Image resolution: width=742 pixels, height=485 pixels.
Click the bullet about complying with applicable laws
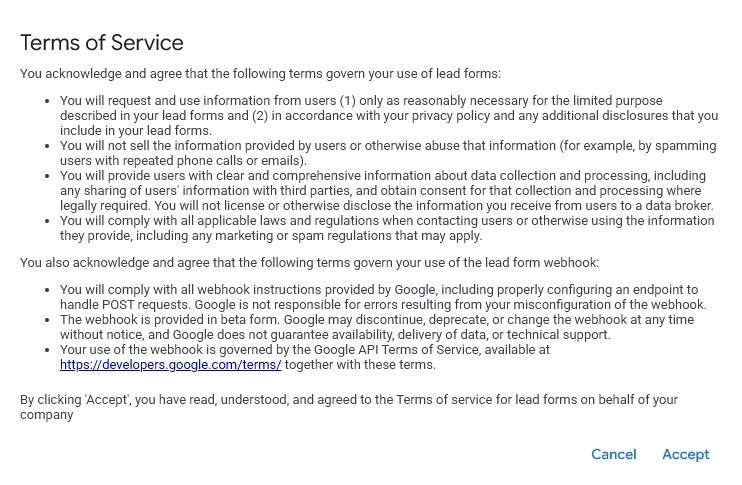coord(388,228)
